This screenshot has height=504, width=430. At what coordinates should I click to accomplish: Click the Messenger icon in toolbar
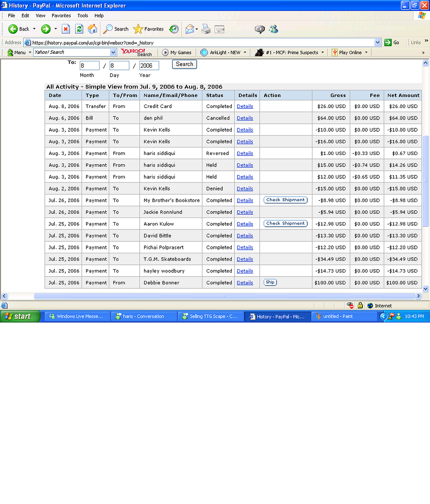pos(273,29)
